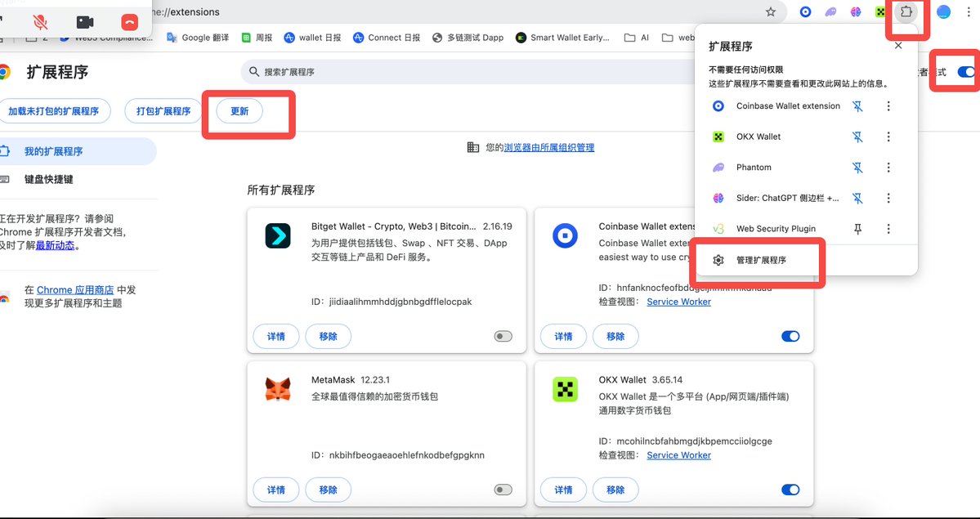Click the MetaMask fox logo on its card
Image resolution: width=980 pixels, height=519 pixels.
click(278, 389)
